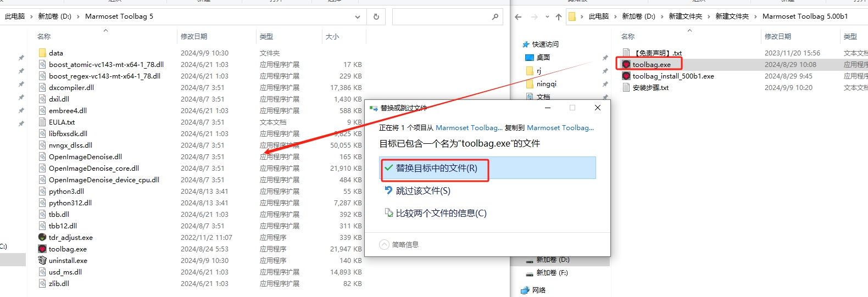Viewport: 868px width, 297px height.
Task: Select boost_regex-vc143-mt-x64-1_78.dll
Action: [x=104, y=76]
